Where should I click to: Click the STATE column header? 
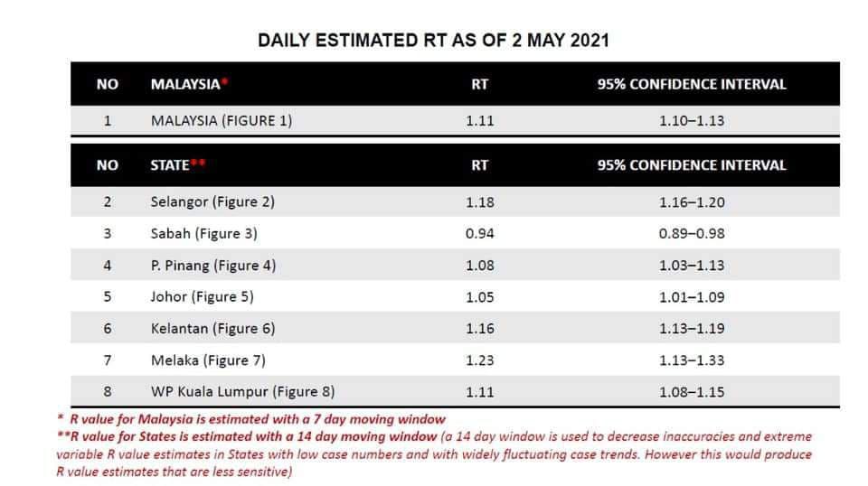(x=172, y=165)
